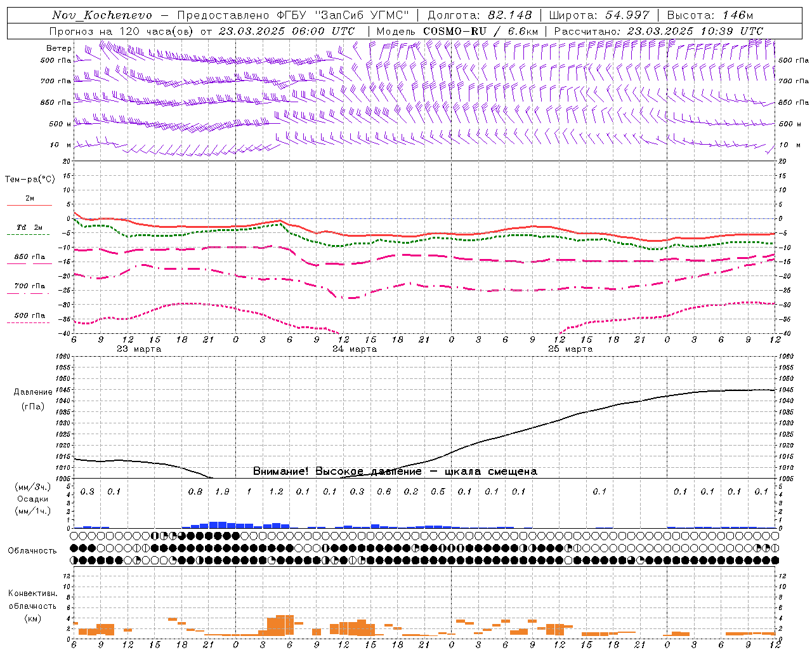Image resolution: width=812 pixels, height=650 pixels.
Task: Click the '23 марта' date label
Action: 139,348
